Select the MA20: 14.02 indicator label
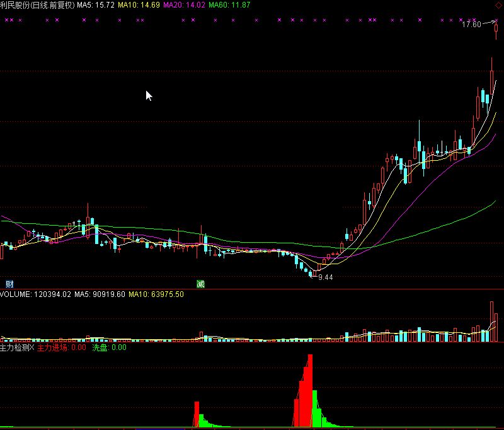Image resolution: width=504 pixels, height=430 pixels. coord(184,5)
